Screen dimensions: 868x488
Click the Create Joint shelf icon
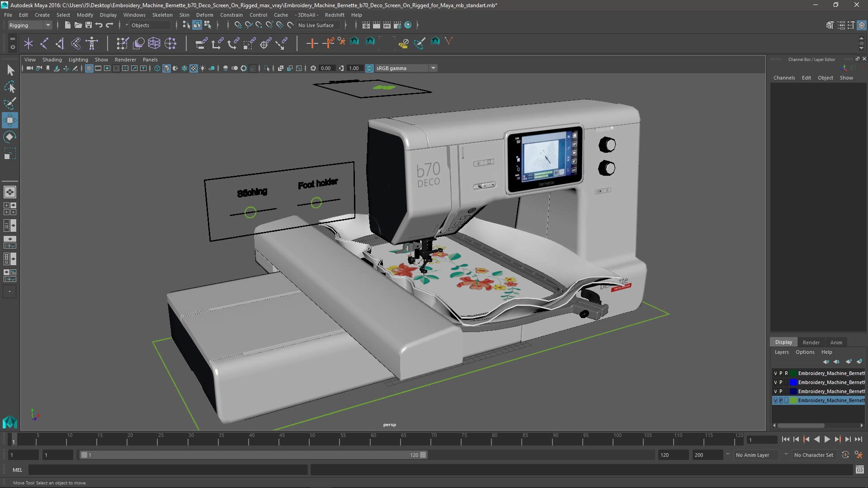coord(44,43)
